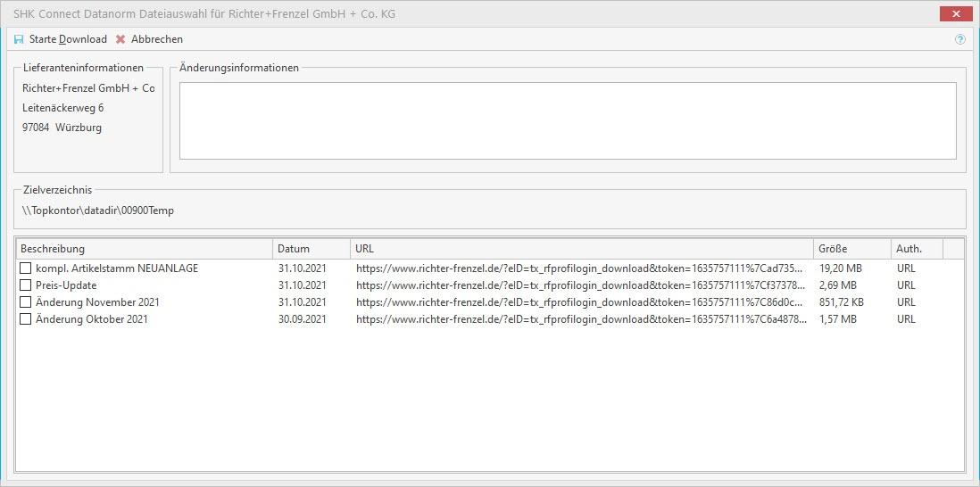Click the date 30.09.2021
Viewport: 980px width, 487px height.
303,319
